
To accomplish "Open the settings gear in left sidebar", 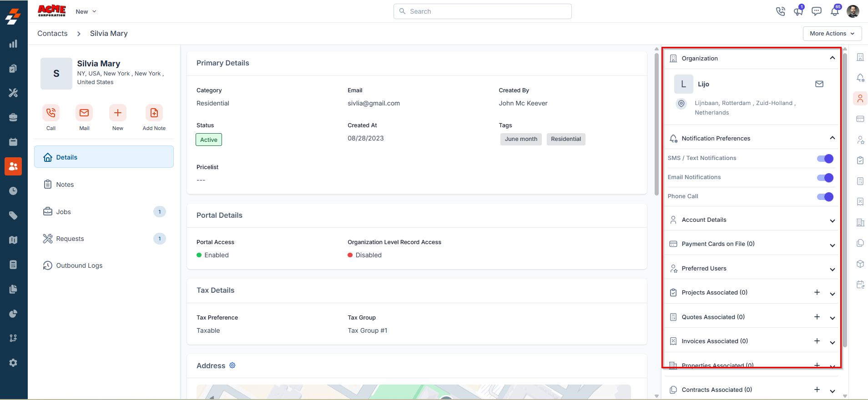I will pyautogui.click(x=13, y=363).
